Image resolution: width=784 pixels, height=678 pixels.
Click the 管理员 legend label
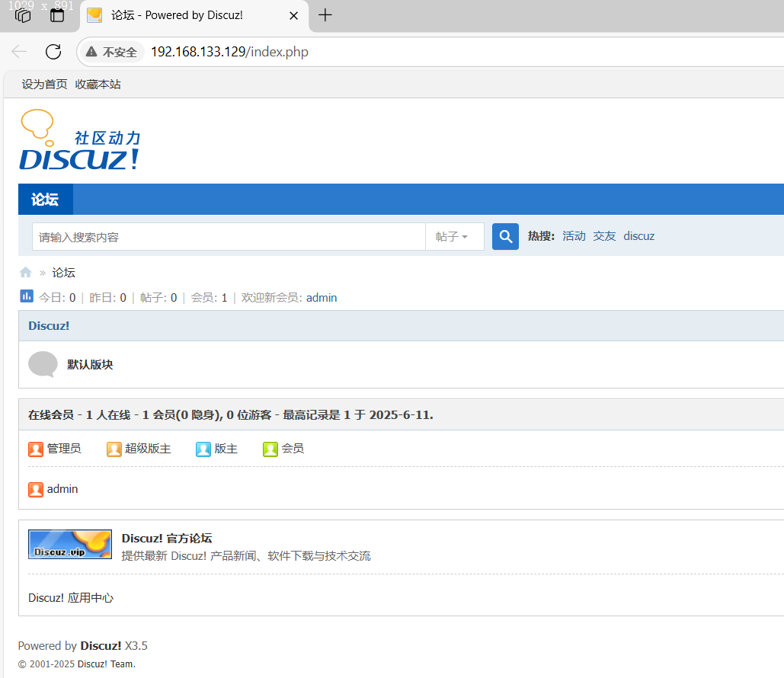point(64,449)
